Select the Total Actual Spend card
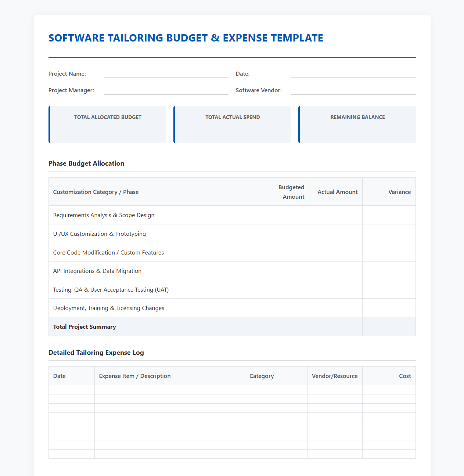The height and width of the screenshot is (476, 464). point(232,125)
